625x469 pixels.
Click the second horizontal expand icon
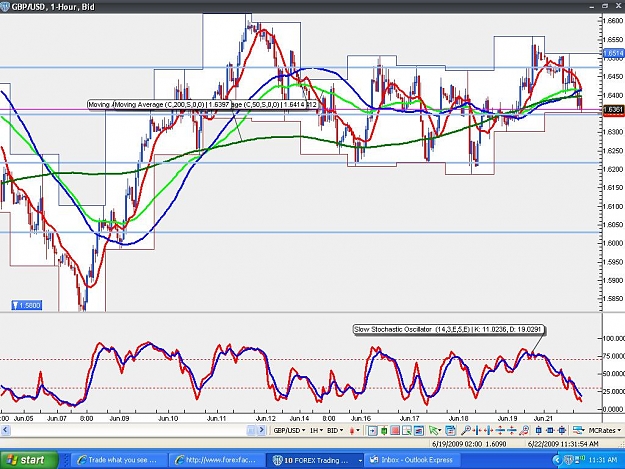click(489, 430)
